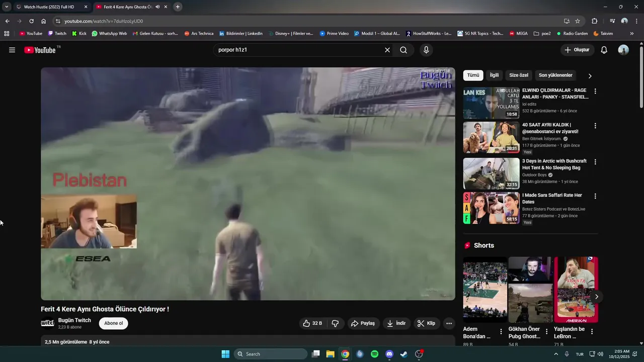This screenshot has width=644, height=362.
Task: Like the video with thumbs up
Action: point(312,323)
